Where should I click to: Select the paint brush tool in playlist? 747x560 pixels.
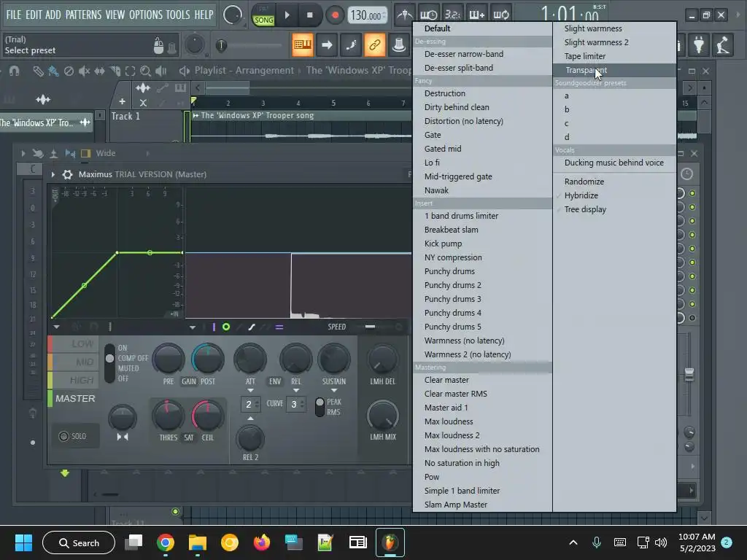(x=53, y=71)
